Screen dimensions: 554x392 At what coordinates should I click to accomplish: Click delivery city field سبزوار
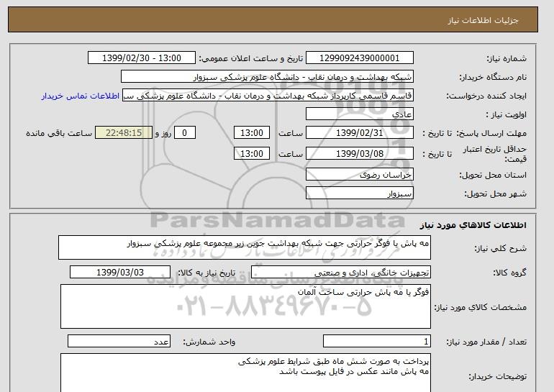[x=360, y=193]
